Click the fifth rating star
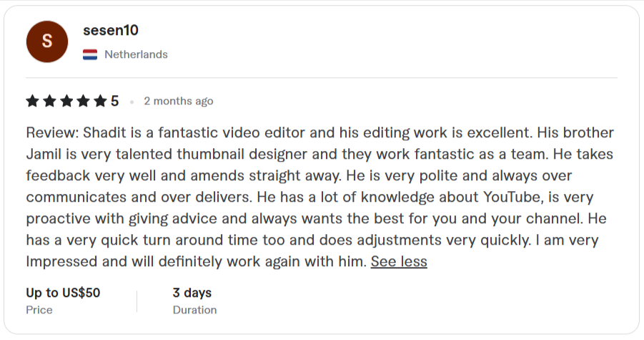 pyautogui.click(x=100, y=101)
